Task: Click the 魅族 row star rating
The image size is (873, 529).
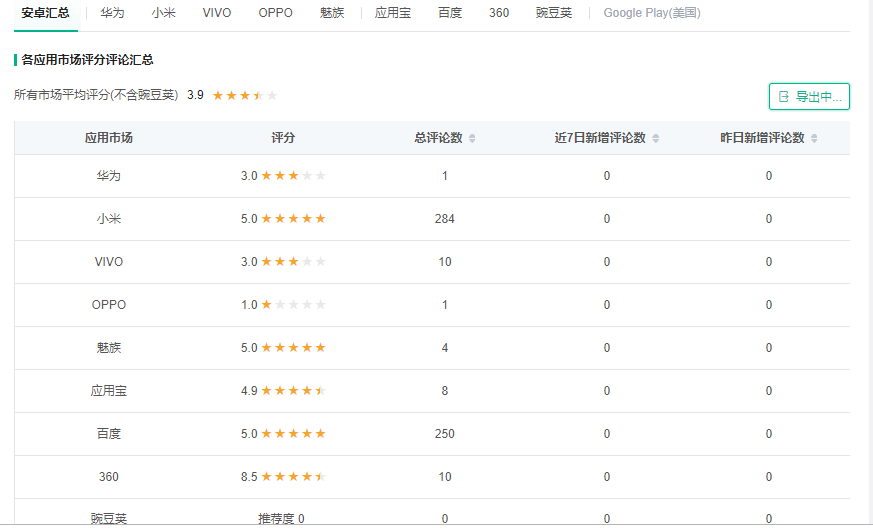Action: click(293, 347)
